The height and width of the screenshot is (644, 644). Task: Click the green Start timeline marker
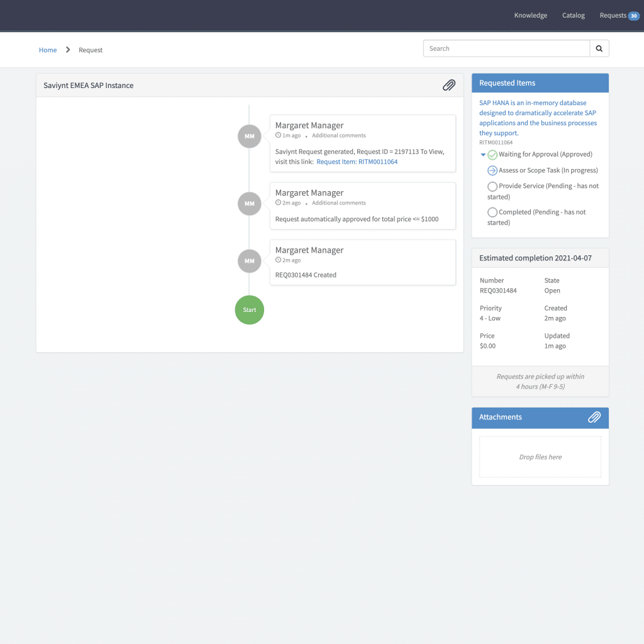[250, 309]
